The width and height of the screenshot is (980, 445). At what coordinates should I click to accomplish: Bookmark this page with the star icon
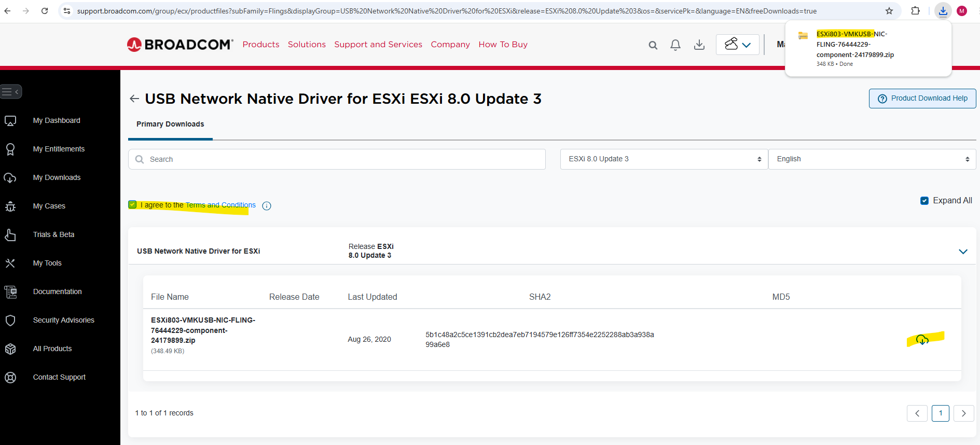(889, 11)
